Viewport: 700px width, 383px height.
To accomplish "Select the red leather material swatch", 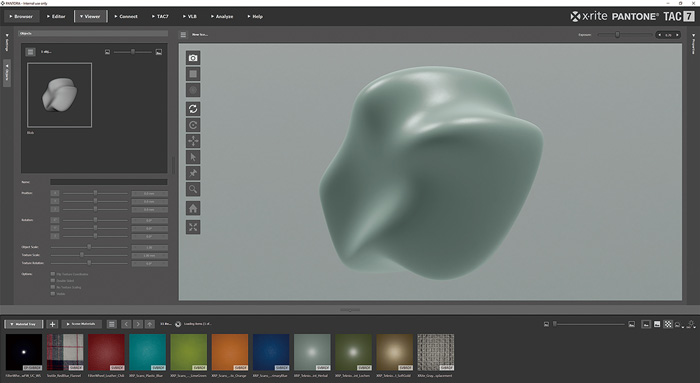I will coord(106,352).
